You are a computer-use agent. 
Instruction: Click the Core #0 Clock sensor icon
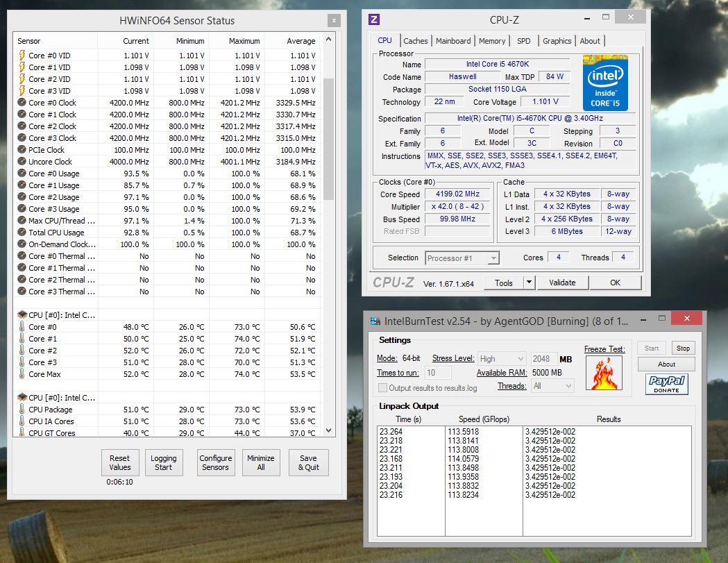tap(22, 102)
